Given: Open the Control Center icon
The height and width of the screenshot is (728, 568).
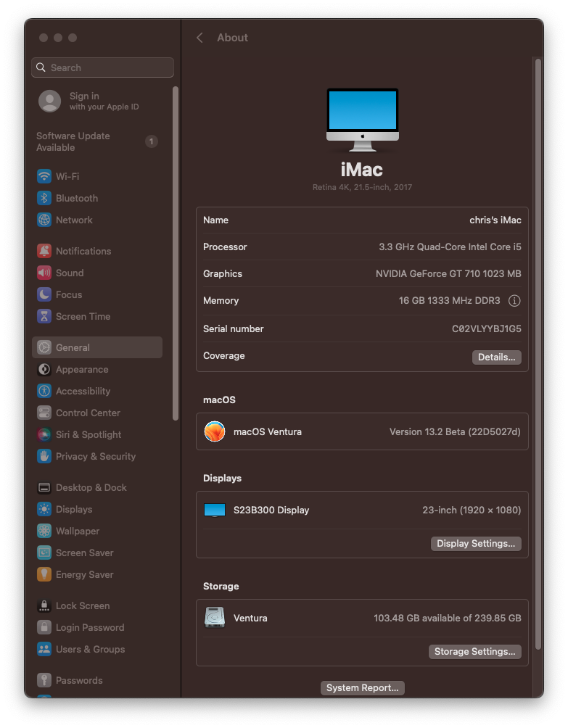Looking at the screenshot, I should coord(44,413).
